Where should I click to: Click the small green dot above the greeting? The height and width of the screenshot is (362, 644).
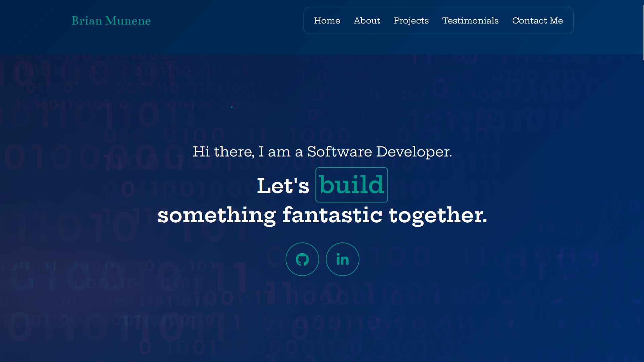click(232, 107)
